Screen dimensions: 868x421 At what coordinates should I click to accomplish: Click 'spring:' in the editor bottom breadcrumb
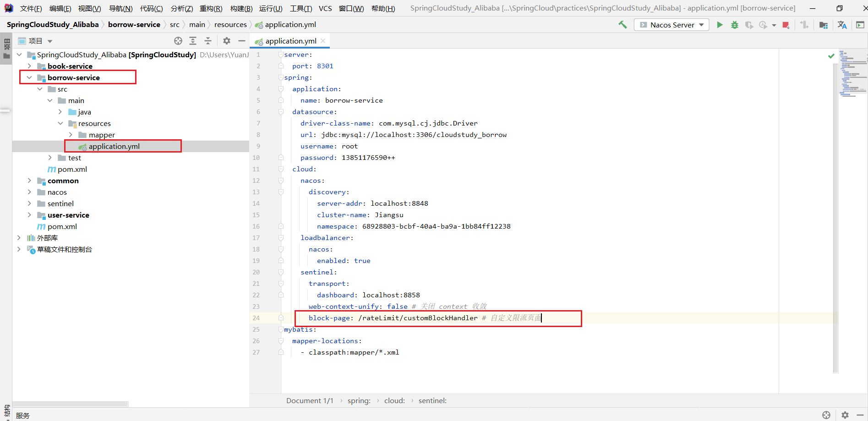click(359, 400)
